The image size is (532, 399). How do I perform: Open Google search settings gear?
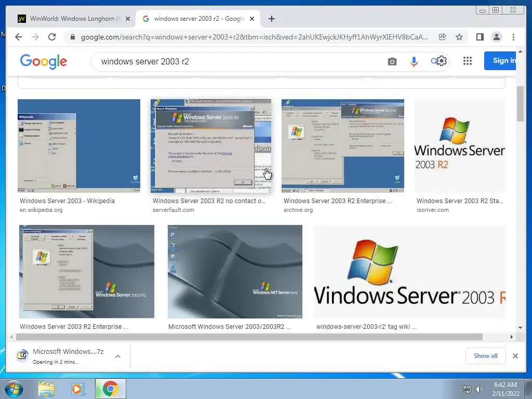442,61
